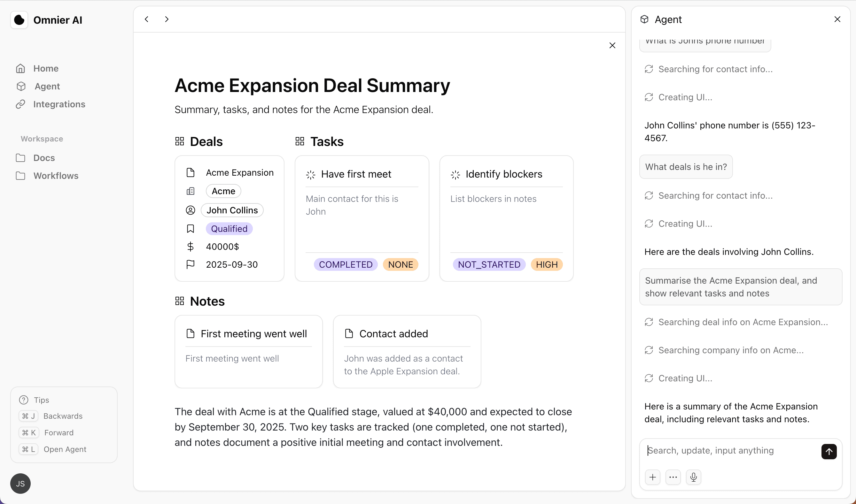Click the back navigation chevron

(146, 19)
